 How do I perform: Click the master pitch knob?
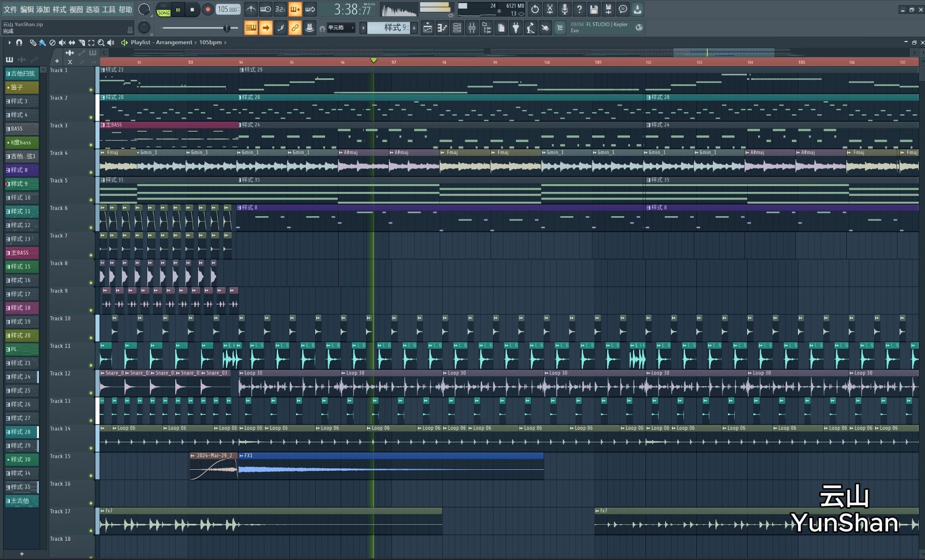point(144,27)
